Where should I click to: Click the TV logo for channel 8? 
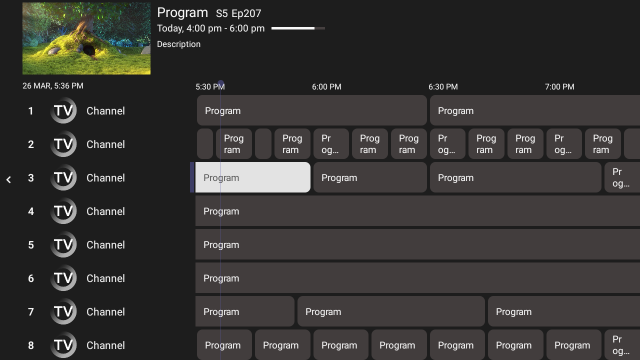[x=63, y=345]
